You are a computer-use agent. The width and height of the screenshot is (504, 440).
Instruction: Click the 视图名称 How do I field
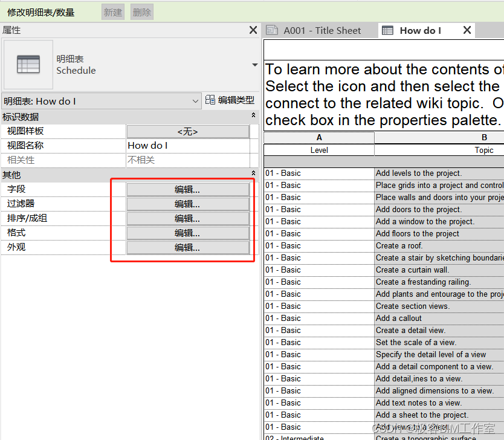[188, 146]
